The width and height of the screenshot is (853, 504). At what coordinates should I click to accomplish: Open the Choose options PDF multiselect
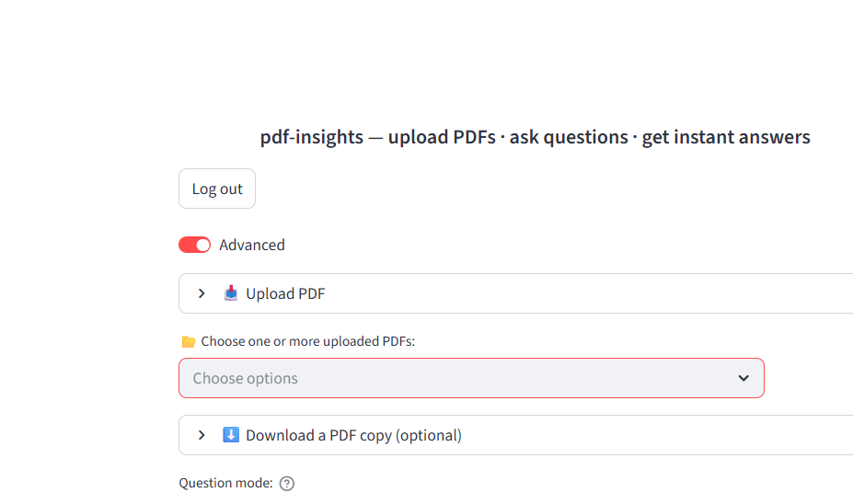pos(471,378)
